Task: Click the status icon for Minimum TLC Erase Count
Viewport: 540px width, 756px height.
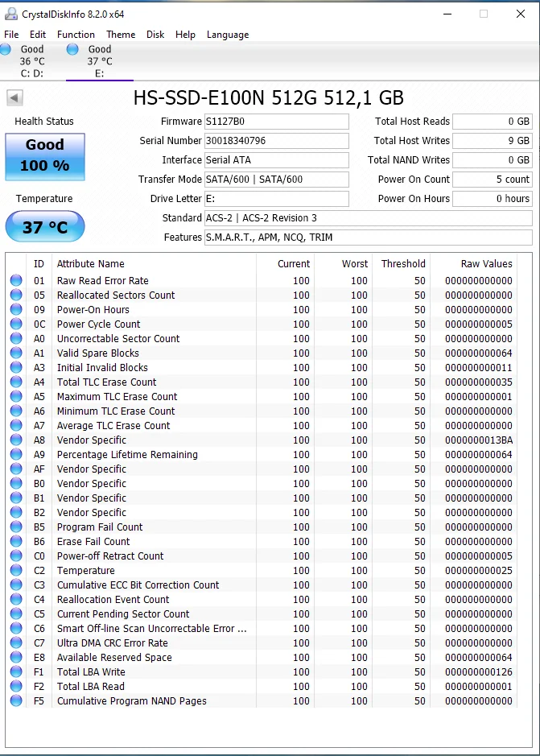Action: (x=16, y=411)
